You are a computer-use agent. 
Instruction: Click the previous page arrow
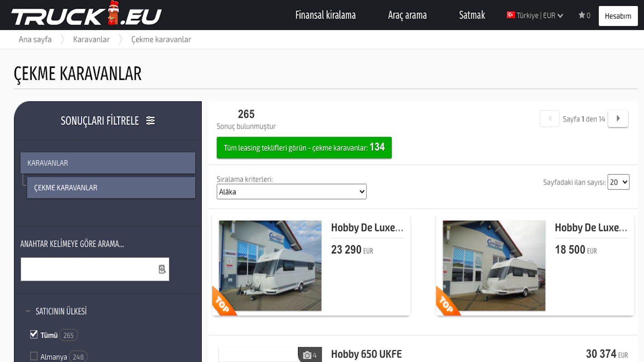point(549,119)
